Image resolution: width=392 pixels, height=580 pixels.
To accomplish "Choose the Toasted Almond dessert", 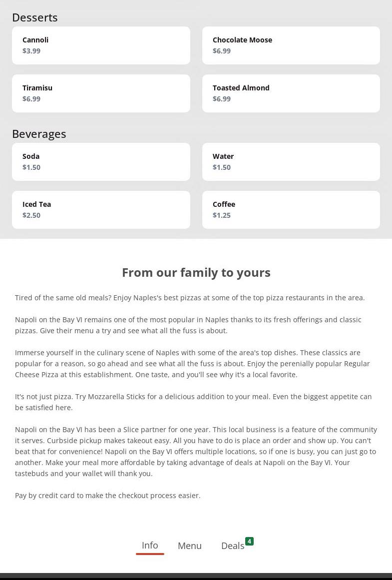I will point(291,93).
